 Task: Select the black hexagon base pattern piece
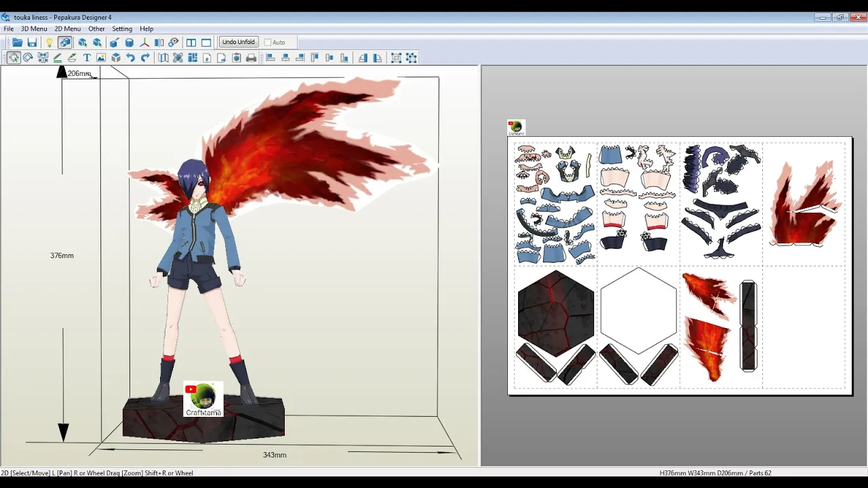coord(555,312)
